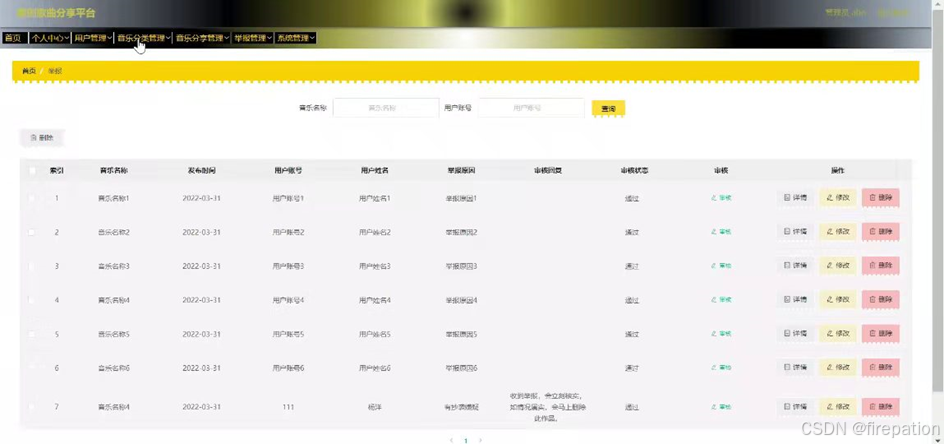944x444 pixels.
Task: Click 修改 in the 音乐名称2 row
Action: (x=838, y=232)
